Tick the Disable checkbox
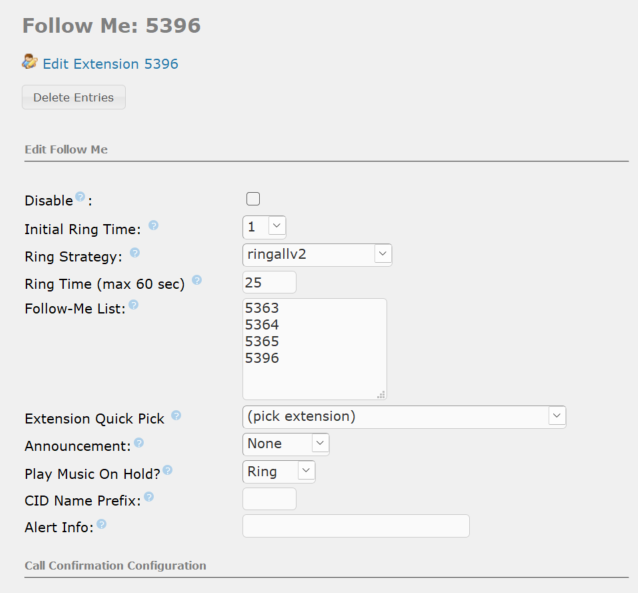This screenshot has width=638, height=593. pos(253,199)
